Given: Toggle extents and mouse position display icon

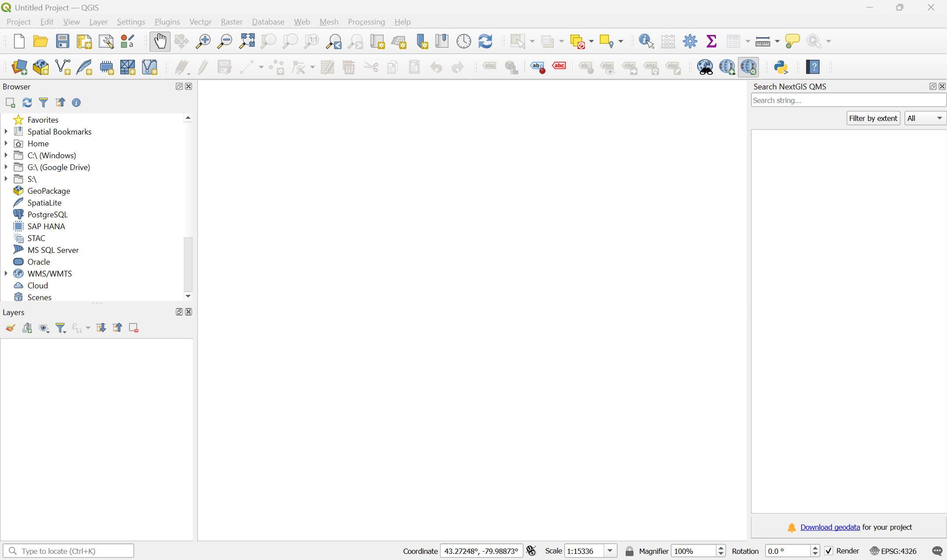Looking at the screenshot, I should pyautogui.click(x=531, y=551).
